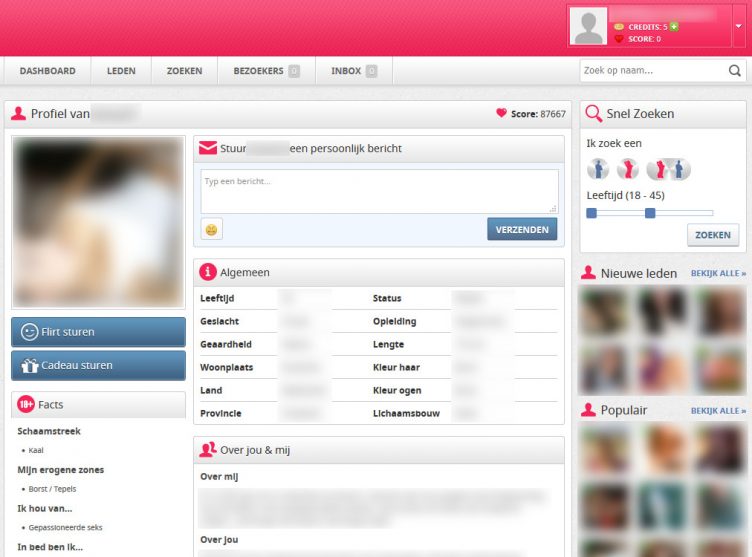Click the user avatar in the header
This screenshot has height=557, width=752.
point(588,26)
